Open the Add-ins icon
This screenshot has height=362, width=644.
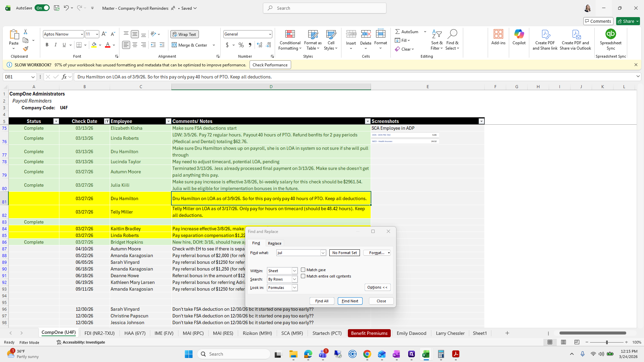coord(498,34)
